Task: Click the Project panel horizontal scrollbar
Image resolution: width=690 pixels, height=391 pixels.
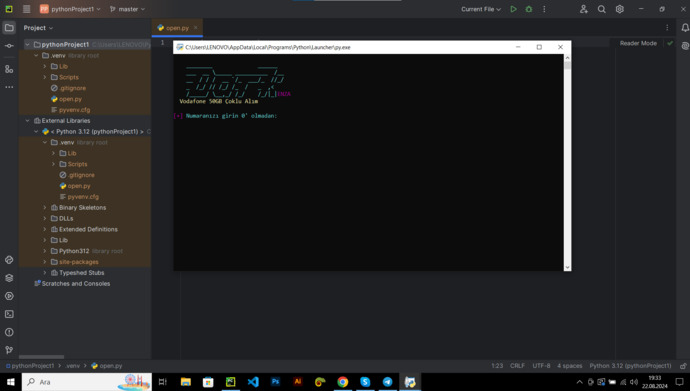Action: point(41,357)
